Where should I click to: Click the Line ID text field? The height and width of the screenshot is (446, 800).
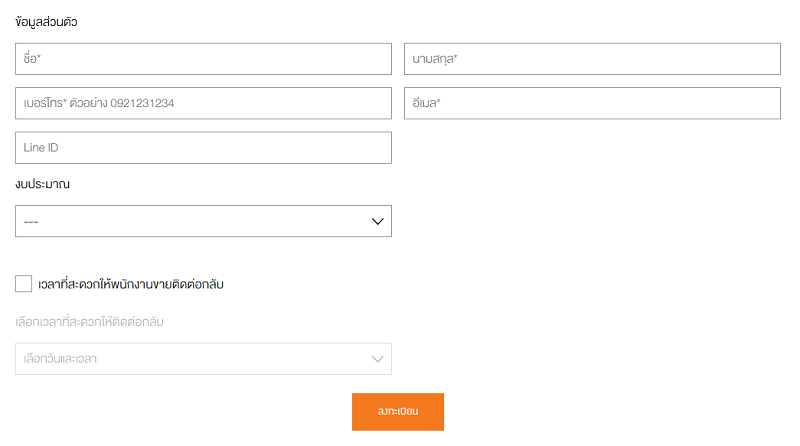pos(203,147)
